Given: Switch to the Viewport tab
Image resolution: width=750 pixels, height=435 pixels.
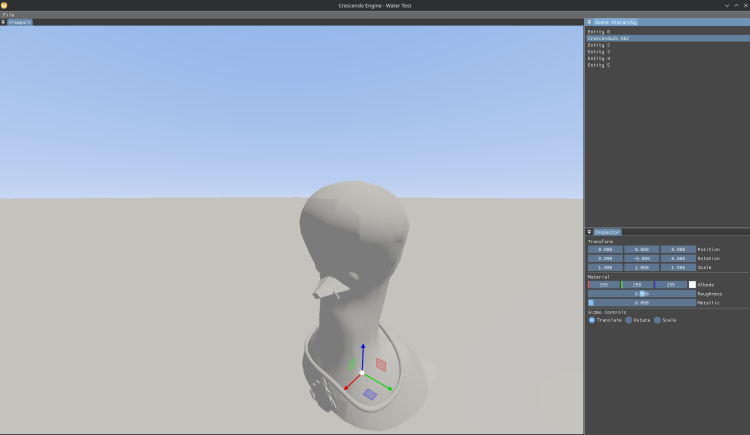Looking at the screenshot, I should [x=20, y=22].
